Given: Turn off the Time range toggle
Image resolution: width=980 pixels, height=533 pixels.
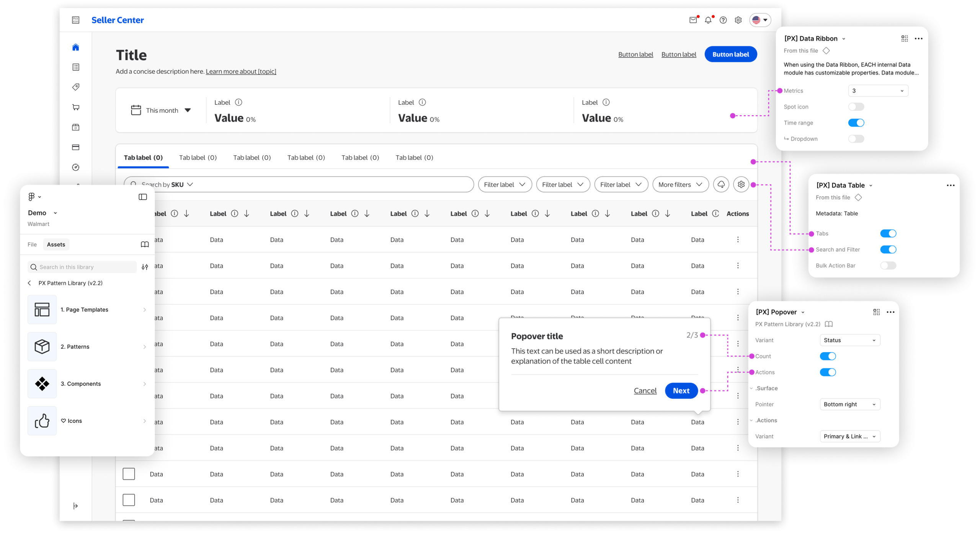Looking at the screenshot, I should pyautogui.click(x=856, y=123).
